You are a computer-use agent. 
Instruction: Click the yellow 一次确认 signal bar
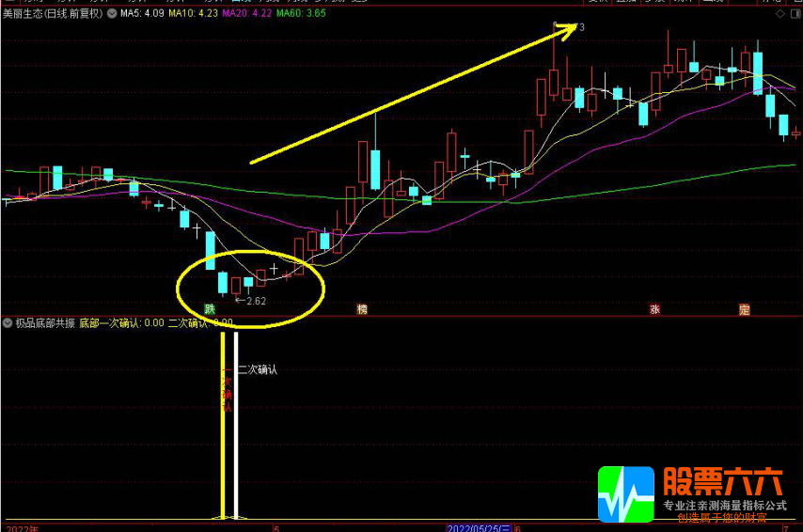click(223, 426)
